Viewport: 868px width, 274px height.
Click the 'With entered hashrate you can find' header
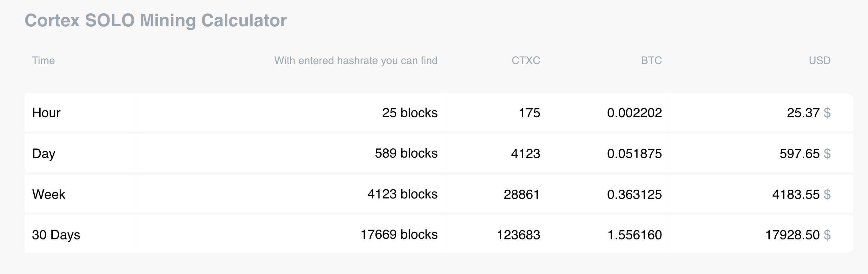(x=356, y=60)
